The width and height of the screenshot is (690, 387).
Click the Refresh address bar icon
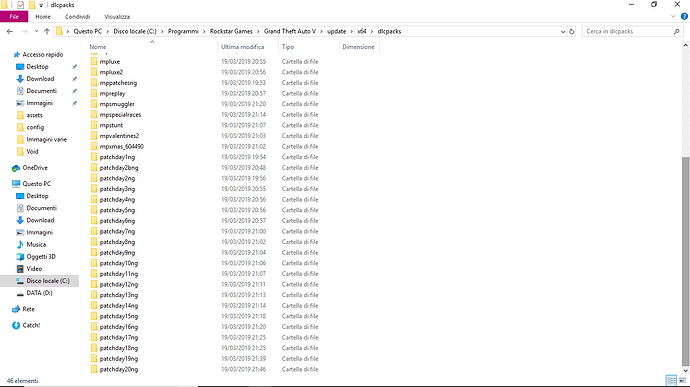(572, 31)
